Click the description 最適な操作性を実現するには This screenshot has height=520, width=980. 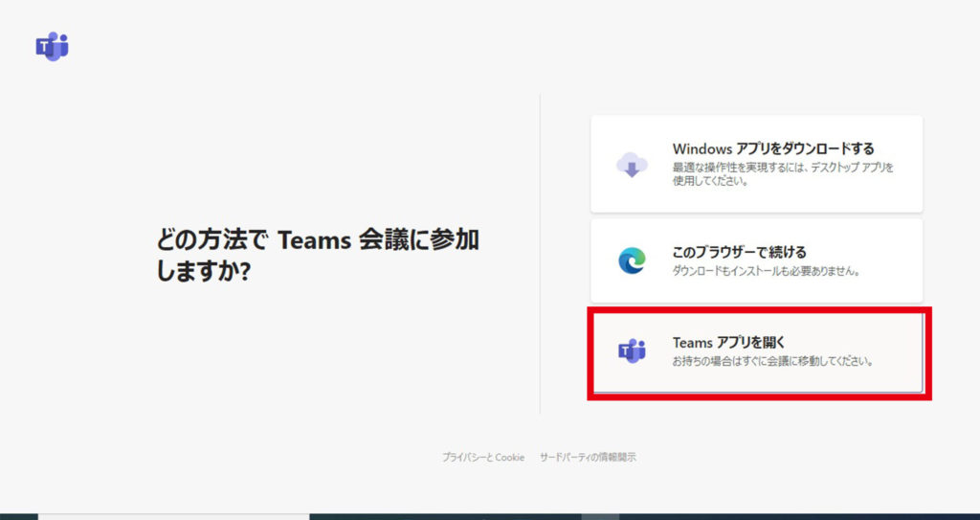tap(783, 174)
